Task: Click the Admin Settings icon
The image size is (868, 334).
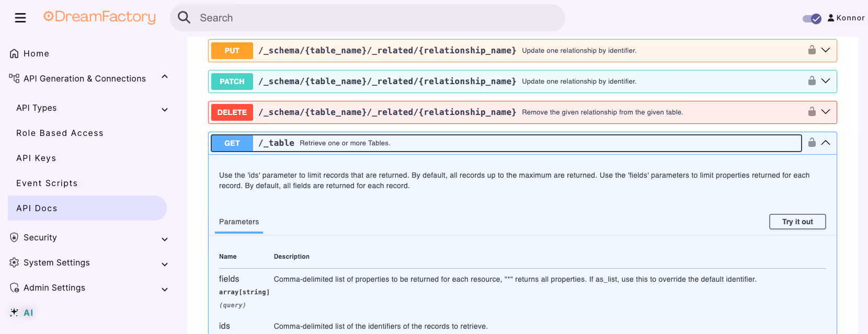Action: [x=14, y=287]
